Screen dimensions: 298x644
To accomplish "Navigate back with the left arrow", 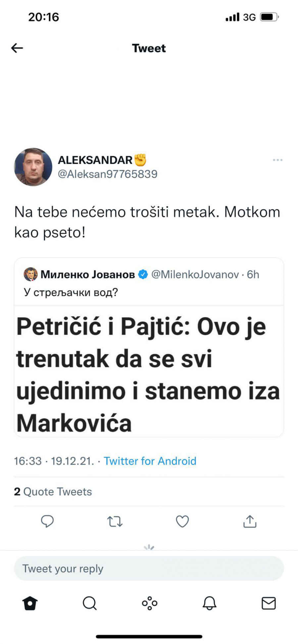I will 17,48.
